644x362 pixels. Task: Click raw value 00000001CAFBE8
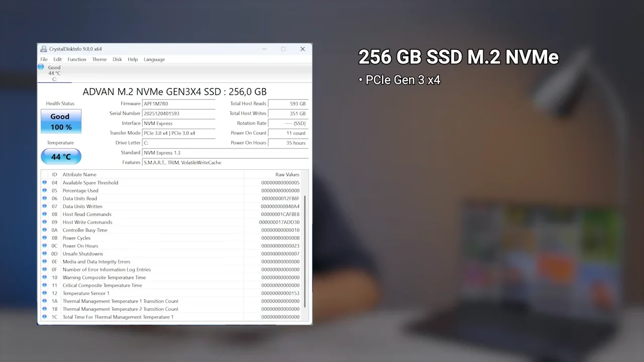coord(280,214)
